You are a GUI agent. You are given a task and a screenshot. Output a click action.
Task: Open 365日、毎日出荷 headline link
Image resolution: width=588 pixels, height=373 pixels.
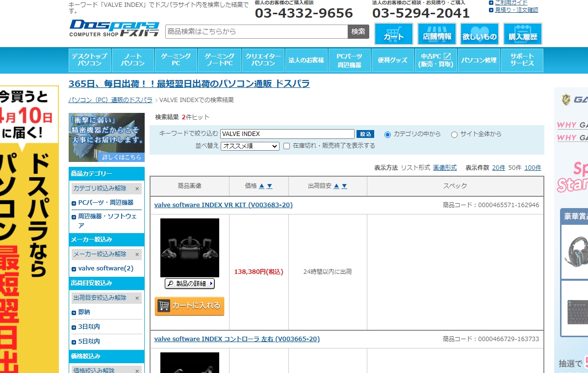pyautogui.click(x=189, y=84)
